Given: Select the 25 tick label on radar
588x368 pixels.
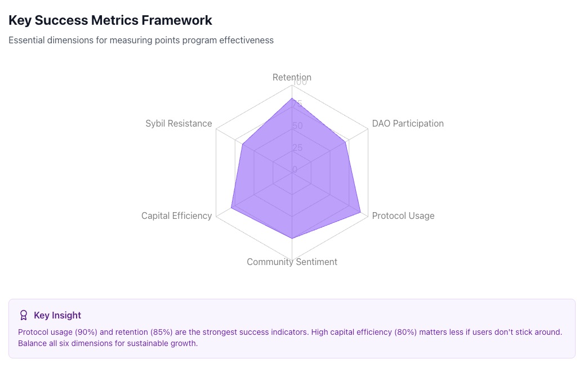Looking at the screenshot, I should (x=297, y=148).
